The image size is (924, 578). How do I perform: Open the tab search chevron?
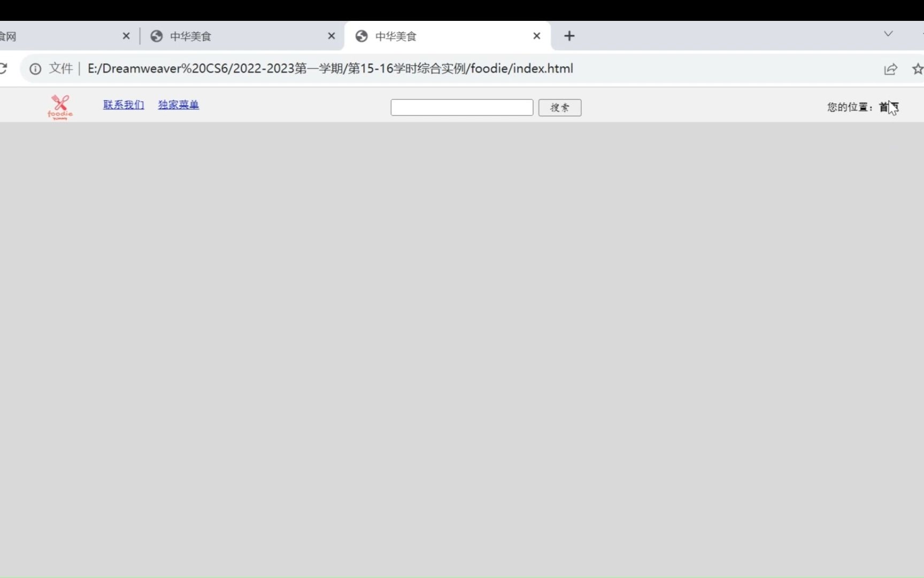click(x=888, y=33)
